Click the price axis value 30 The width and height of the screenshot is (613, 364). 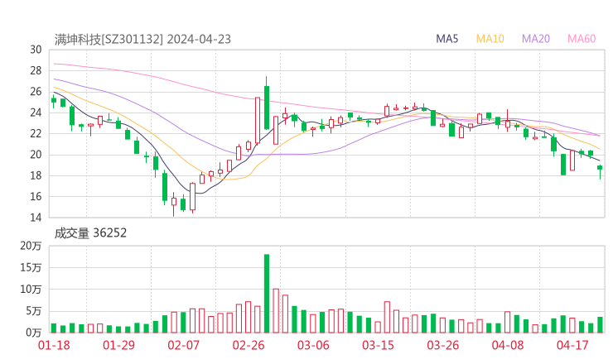pyautogui.click(x=36, y=50)
